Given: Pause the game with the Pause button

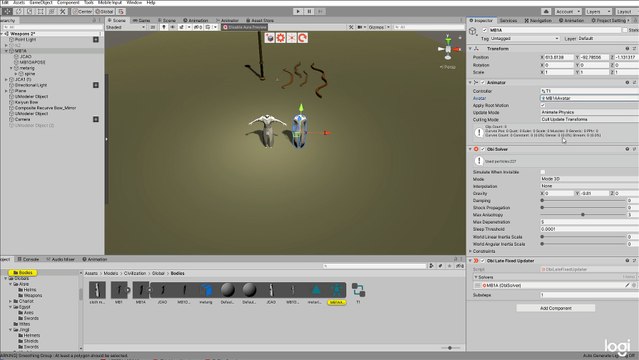Looking at the screenshot, I should (309, 11).
